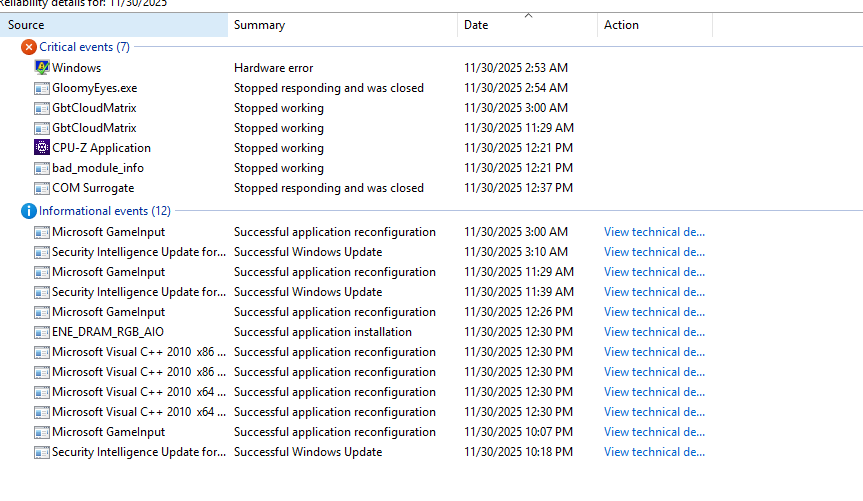
Task: Select the 'ENE_DRAM_RGB_AIO' source name
Action: tap(108, 332)
